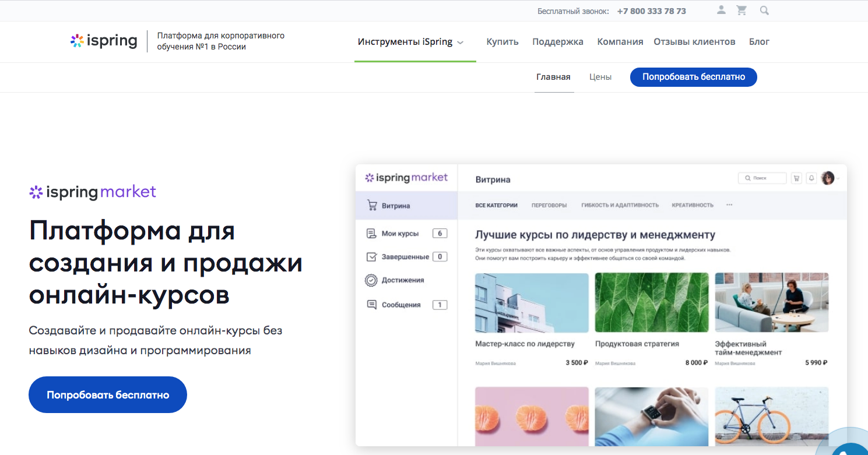Click the Продуктовая стратегия title
Viewport: 868px width, 455px height.
click(x=637, y=344)
